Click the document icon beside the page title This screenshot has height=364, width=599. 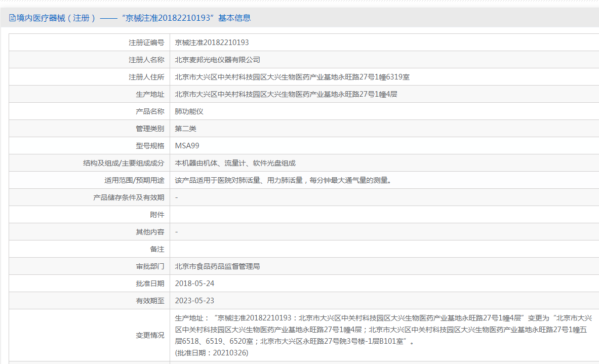(x=12, y=18)
